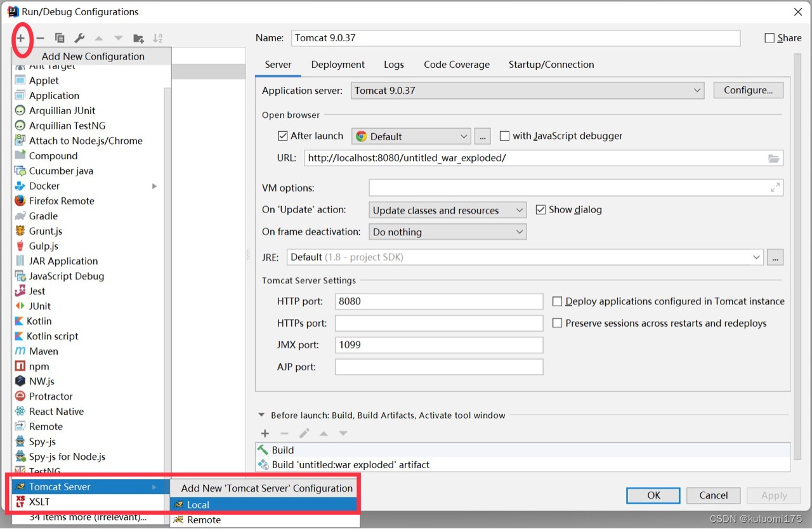Collapse the Before launch section

pos(261,415)
